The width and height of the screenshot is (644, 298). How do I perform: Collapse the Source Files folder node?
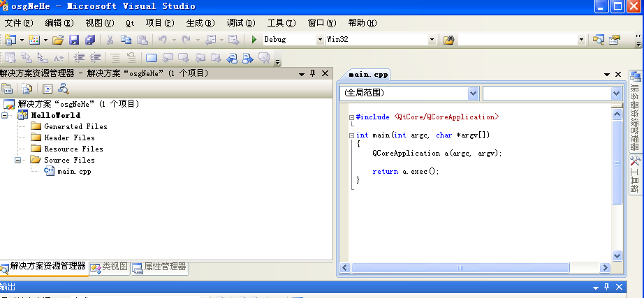(17, 160)
